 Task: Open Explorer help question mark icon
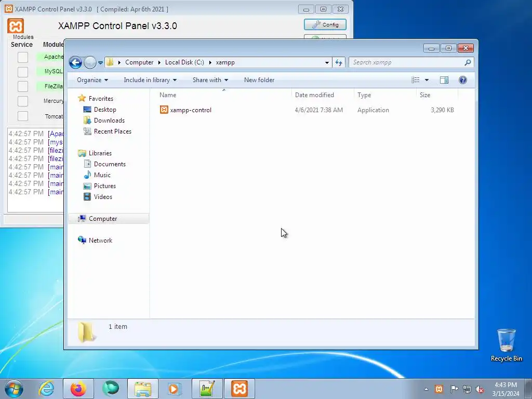pos(462,80)
